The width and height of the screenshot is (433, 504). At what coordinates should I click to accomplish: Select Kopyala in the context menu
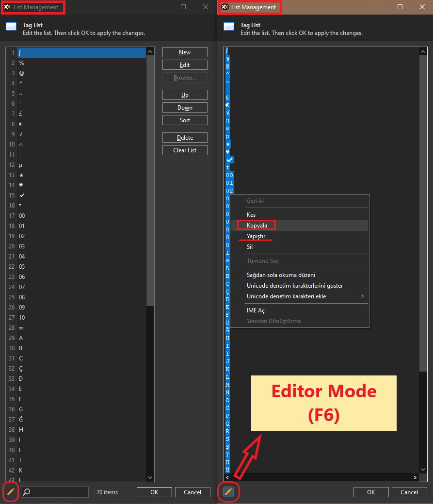click(256, 225)
